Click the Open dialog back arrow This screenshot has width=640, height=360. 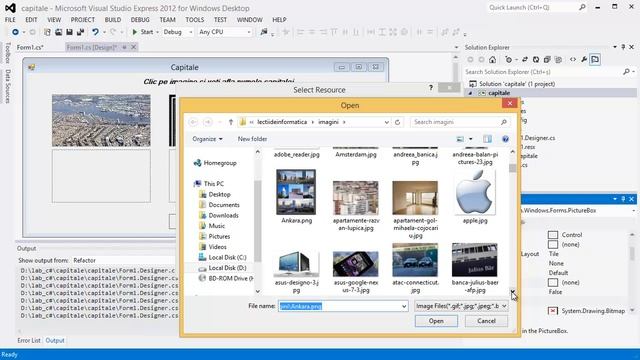point(193,122)
